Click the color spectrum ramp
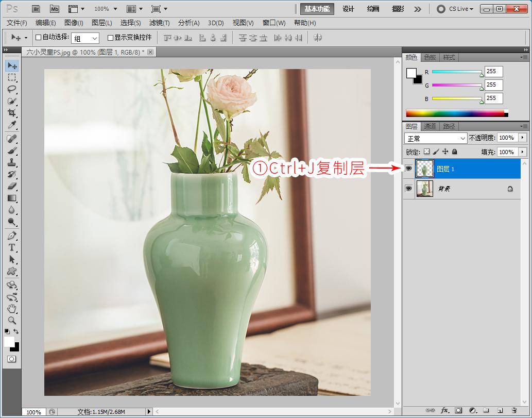The image size is (532, 418). click(457, 113)
